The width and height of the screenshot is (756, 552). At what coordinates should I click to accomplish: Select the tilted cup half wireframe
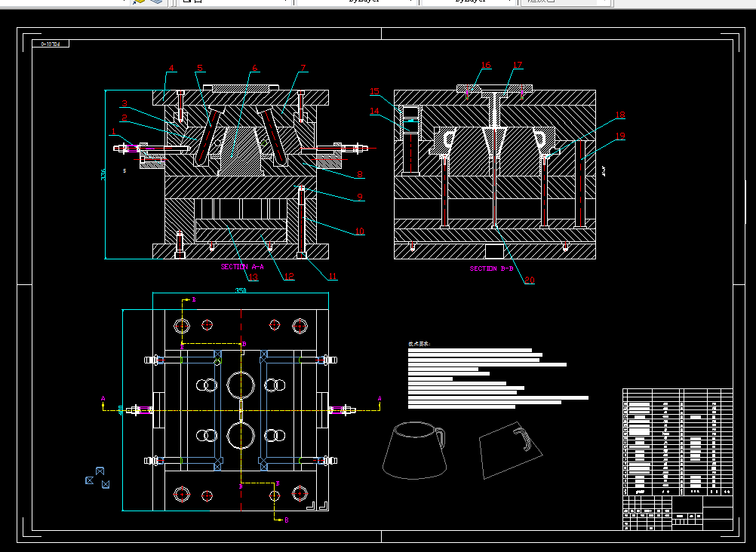tap(511, 450)
